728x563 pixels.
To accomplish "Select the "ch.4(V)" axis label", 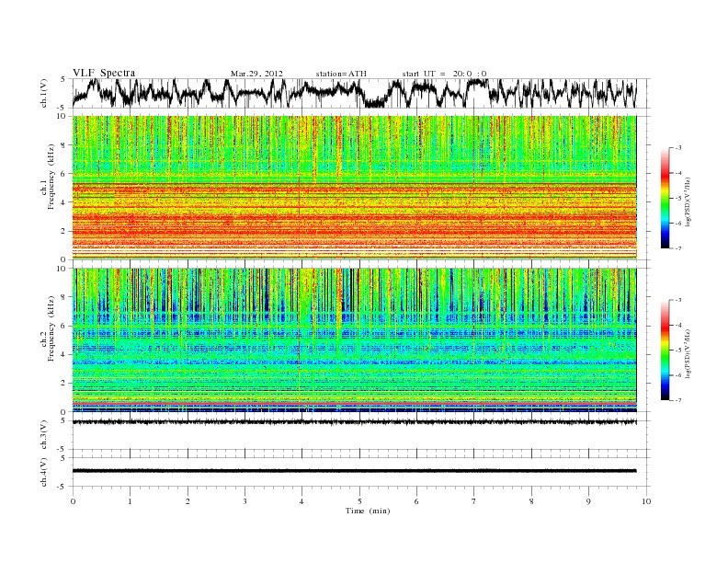I will (x=44, y=473).
